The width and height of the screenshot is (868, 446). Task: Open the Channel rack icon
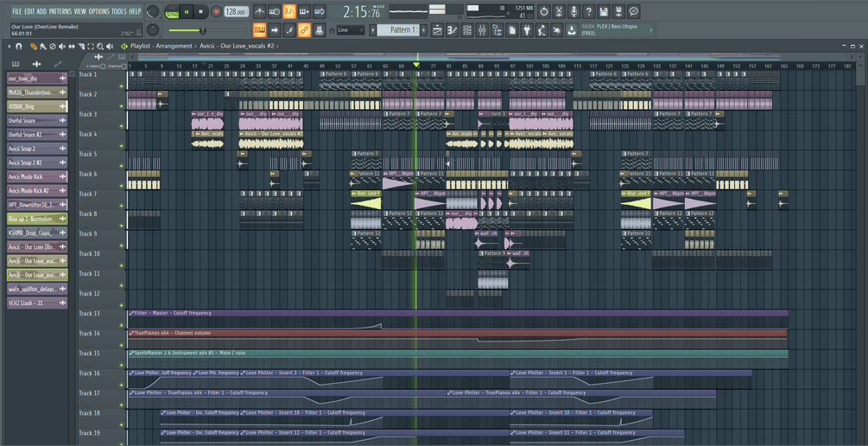(467, 30)
